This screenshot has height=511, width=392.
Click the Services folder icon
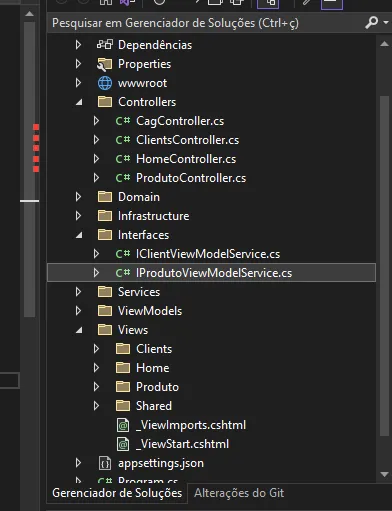coord(105,292)
